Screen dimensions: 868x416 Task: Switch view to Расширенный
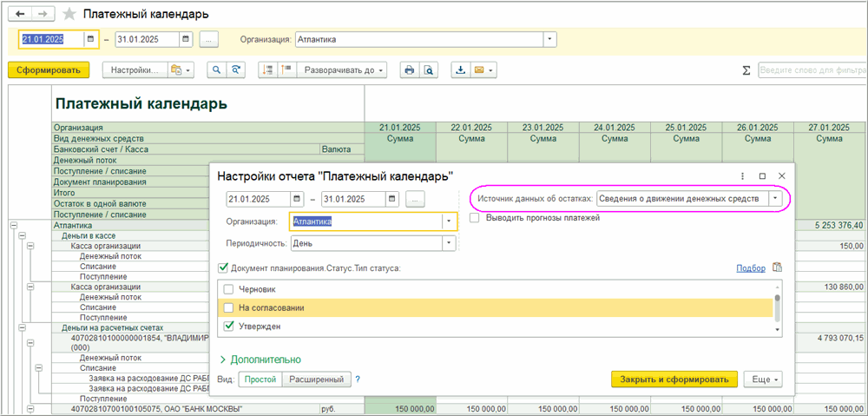(x=316, y=380)
